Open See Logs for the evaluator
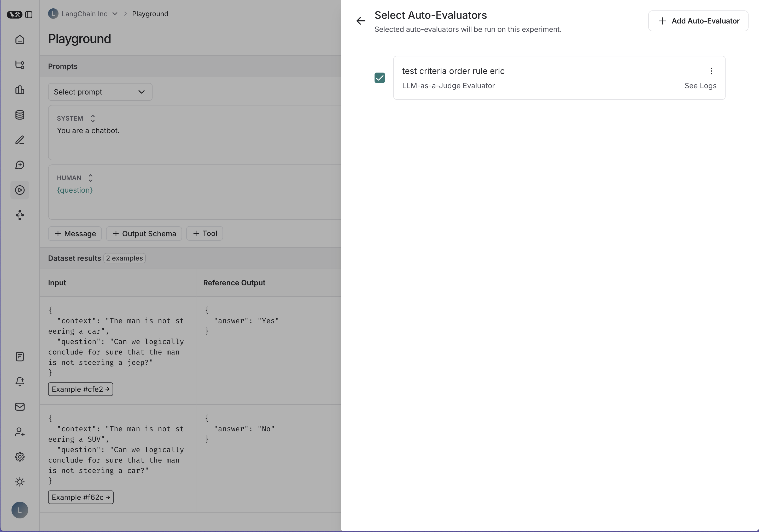759x532 pixels. pos(700,86)
